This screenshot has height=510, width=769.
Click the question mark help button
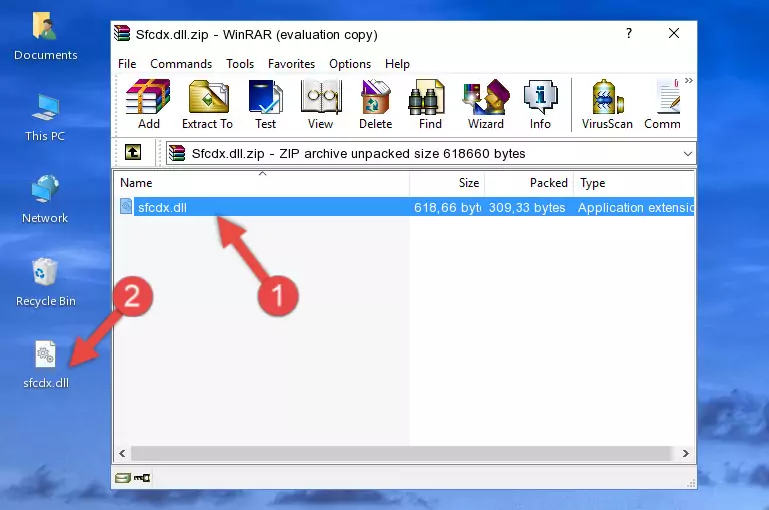[629, 33]
